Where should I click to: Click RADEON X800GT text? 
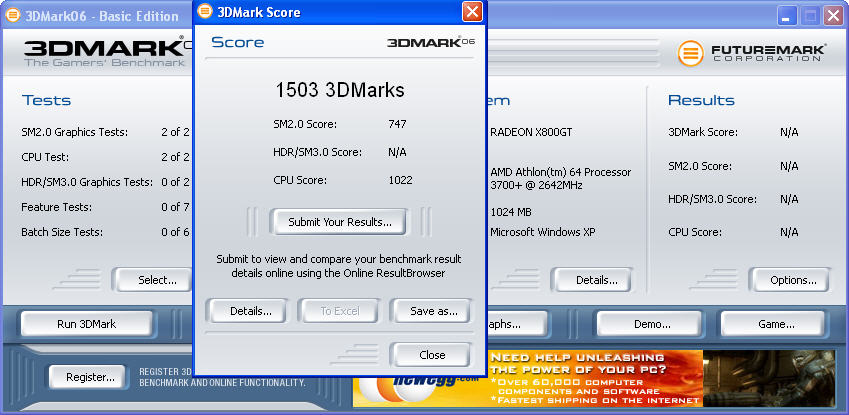(x=531, y=132)
